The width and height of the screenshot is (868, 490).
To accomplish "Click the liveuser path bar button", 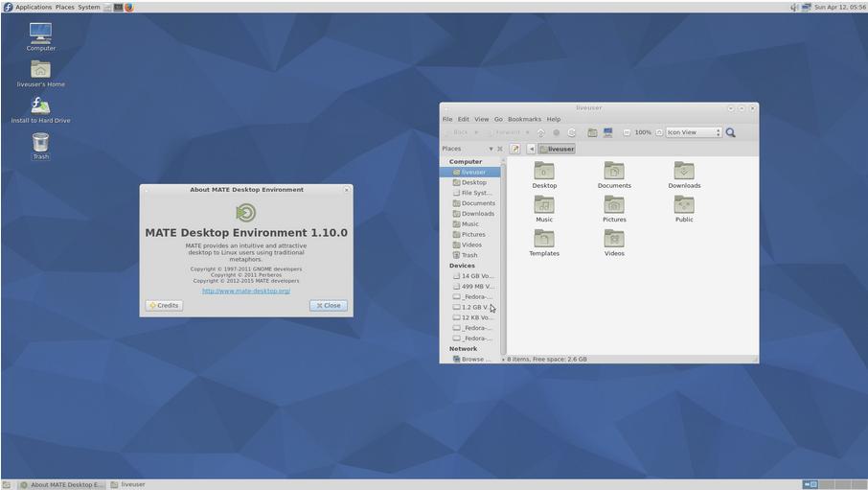I will tap(558, 149).
